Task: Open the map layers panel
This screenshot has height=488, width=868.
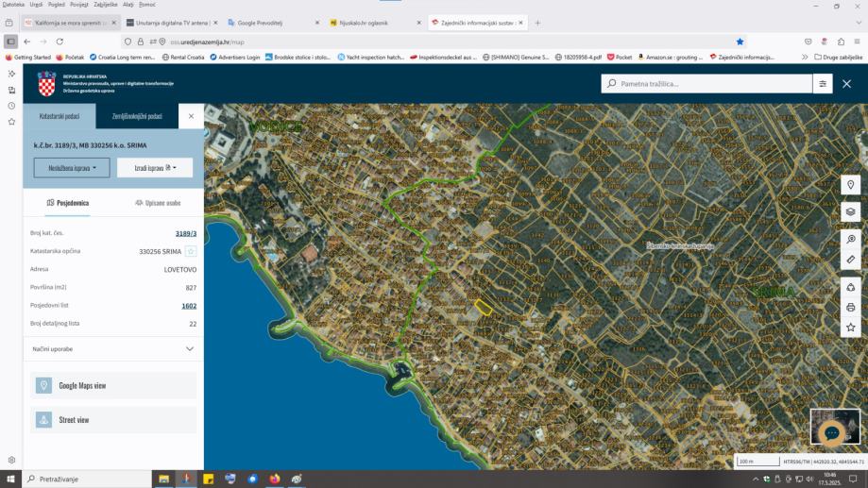Action: 850,211
